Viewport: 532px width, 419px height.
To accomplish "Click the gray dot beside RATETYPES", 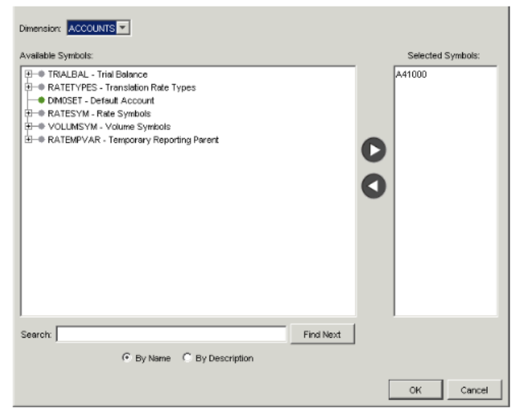I will pyautogui.click(x=41, y=87).
